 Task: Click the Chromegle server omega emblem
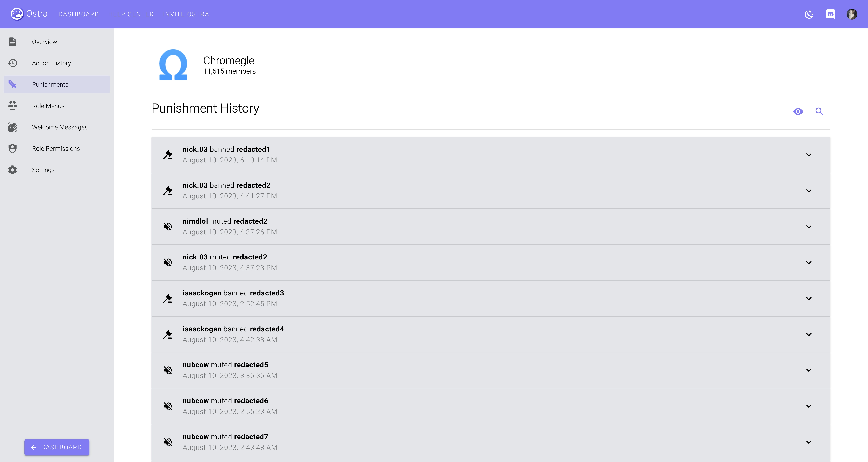[x=173, y=65]
